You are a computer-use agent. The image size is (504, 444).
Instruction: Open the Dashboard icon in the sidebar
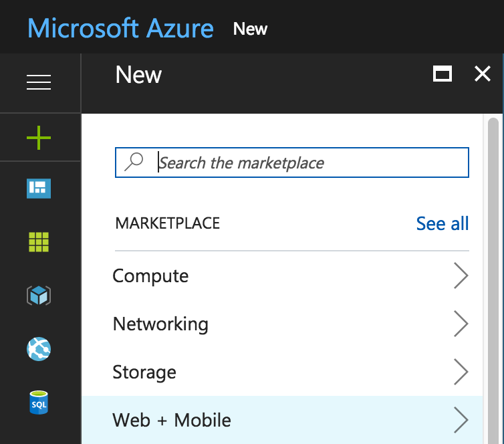pos(39,189)
